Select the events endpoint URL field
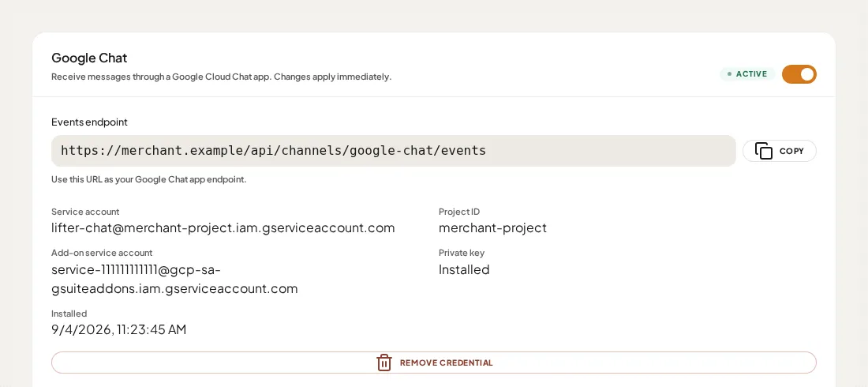Image resolution: width=868 pixels, height=387 pixels. 394,151
